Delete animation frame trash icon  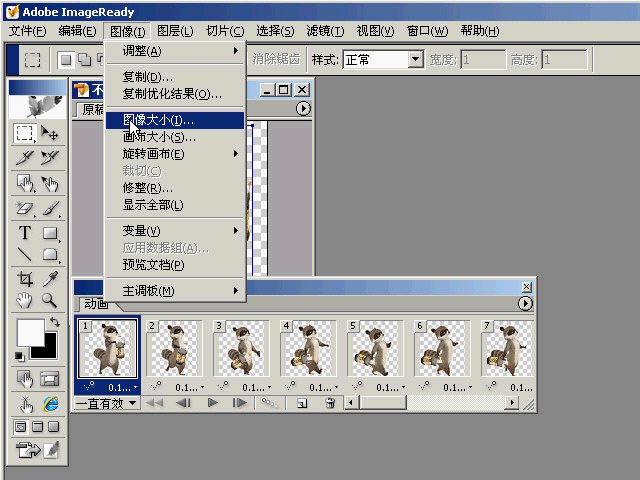point(330,404)
